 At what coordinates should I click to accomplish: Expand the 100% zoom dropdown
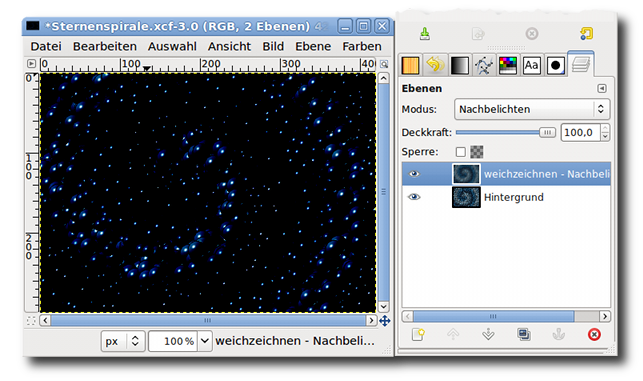(x=205, y=341)
